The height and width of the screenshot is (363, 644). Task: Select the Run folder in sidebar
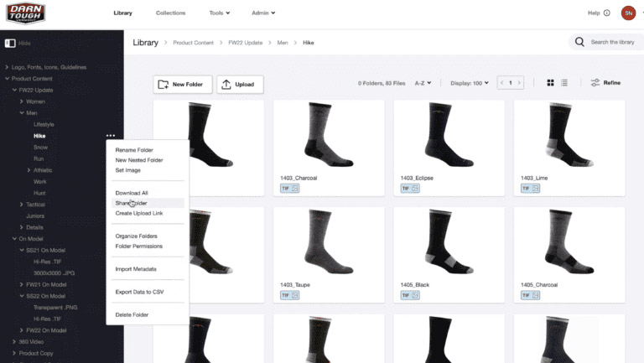[x=39, y=159]
